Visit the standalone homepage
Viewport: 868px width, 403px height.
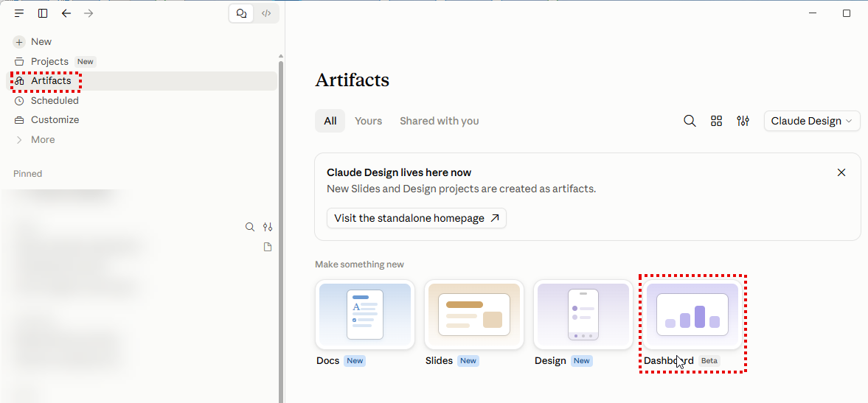tap(416, 218)
